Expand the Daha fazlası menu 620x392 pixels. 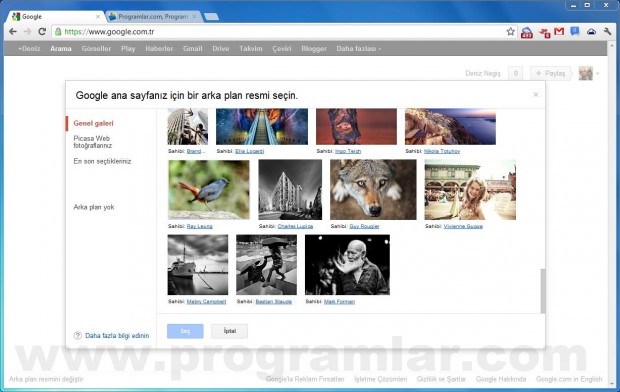(x=359, y=49)
